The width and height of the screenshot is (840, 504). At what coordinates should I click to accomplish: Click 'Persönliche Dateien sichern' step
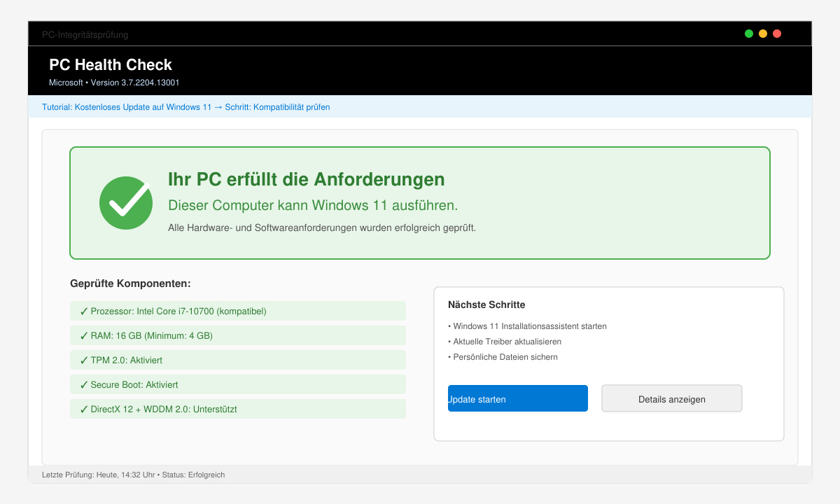pyautogui.click(x=503, y=357)
